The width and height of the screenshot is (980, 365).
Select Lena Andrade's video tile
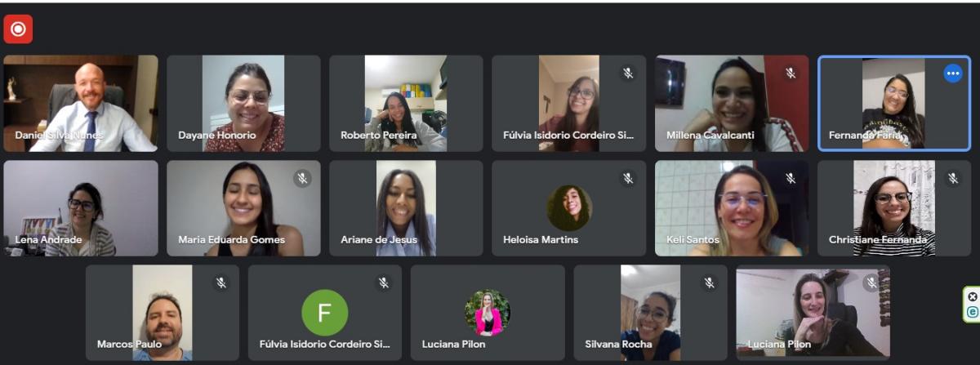[x=81, y=208]
